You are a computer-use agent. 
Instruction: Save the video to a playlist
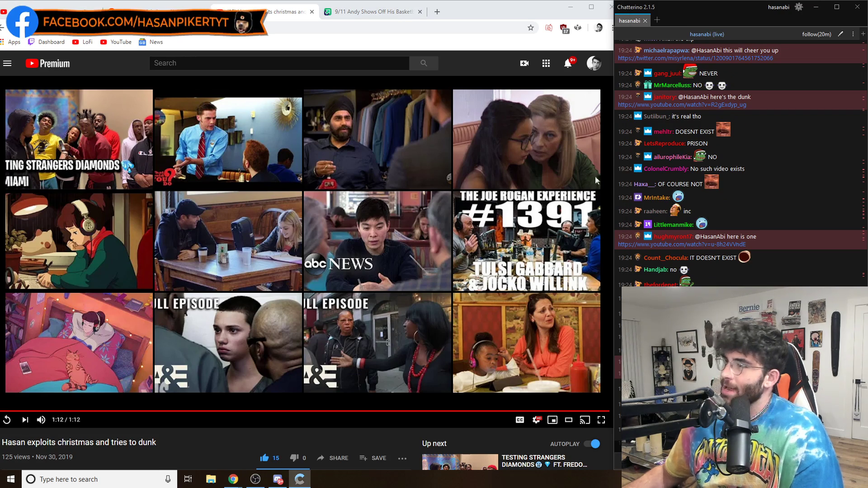click(373, 458)
